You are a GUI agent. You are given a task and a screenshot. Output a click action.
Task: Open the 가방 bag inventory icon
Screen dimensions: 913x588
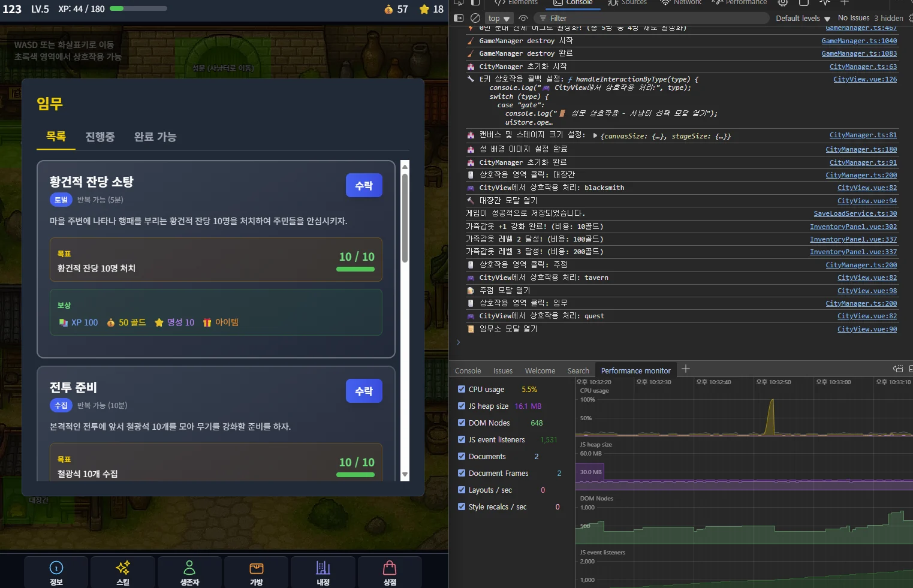pos(257,568)
